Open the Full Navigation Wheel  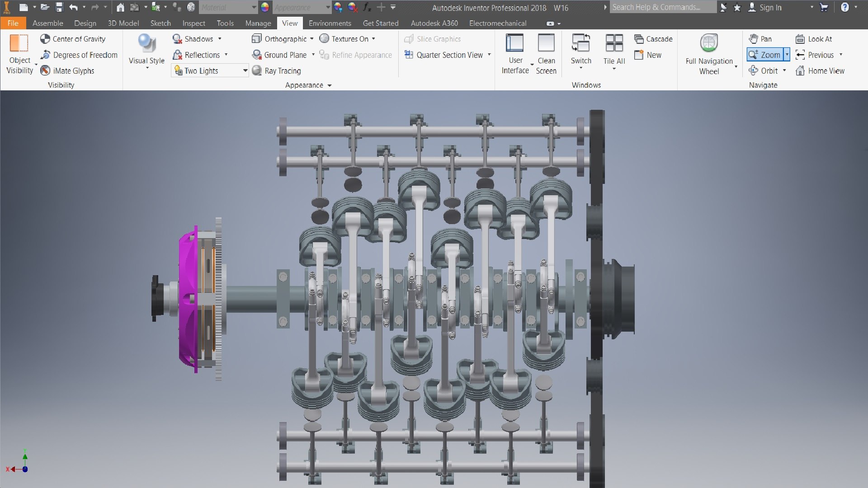[709, 54]
